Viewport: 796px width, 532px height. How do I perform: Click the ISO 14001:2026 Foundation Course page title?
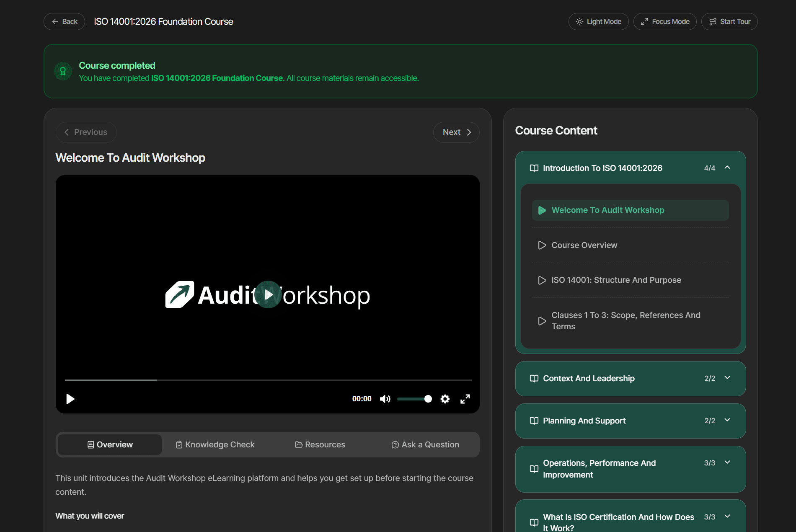(163, 21)
